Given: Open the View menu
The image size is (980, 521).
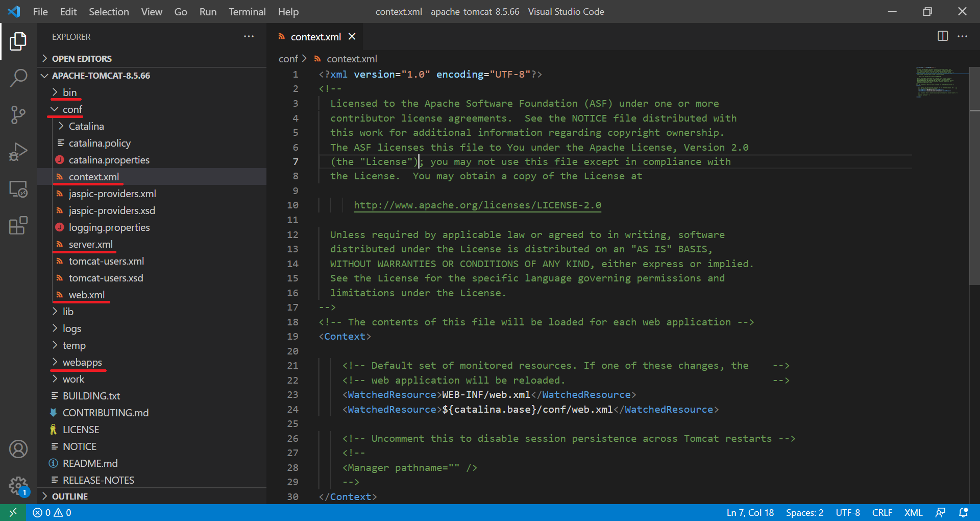Looking at the screenshot, I should (x=152, y=12).
